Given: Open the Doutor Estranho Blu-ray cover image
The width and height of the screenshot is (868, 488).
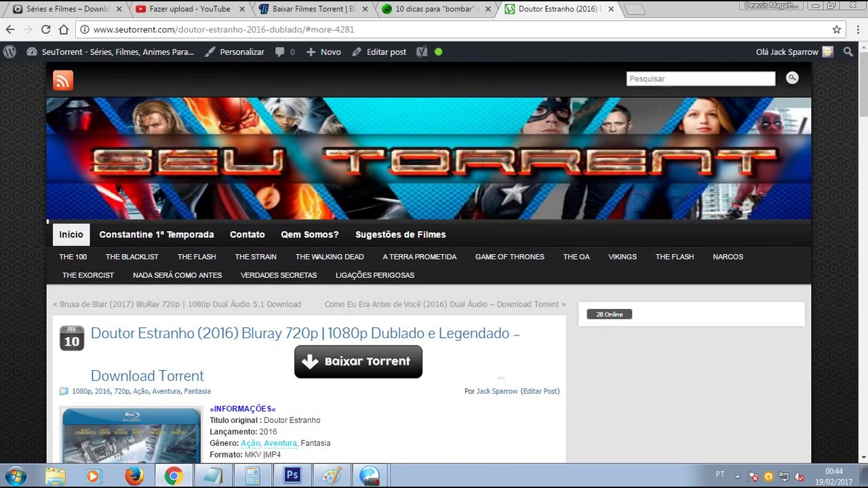Looking at the screenshot, I should click(x=132, y=434).
